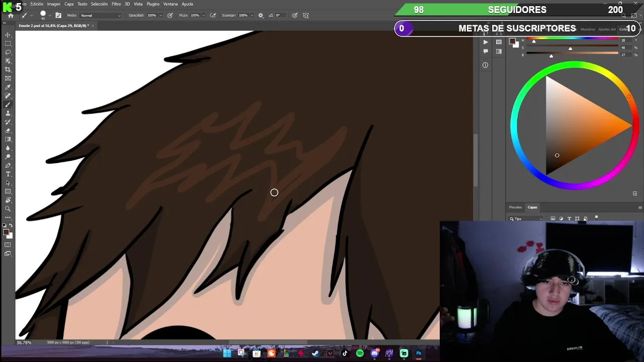Open the Tipo layer filter dropdown

pos(526,219)
